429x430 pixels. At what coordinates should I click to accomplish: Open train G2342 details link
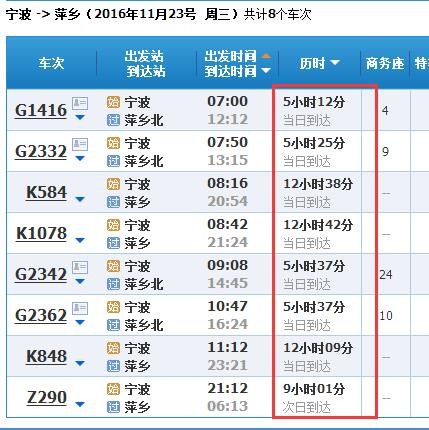click(41, 274)
